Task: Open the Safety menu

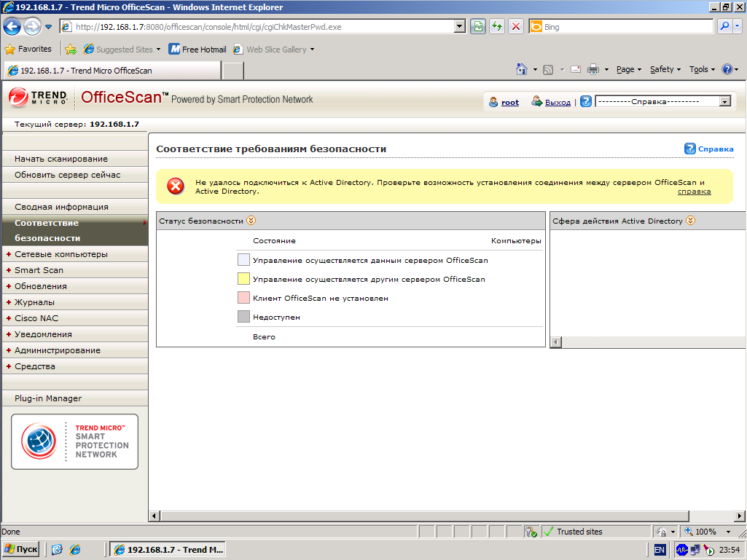Action: [x=665, y=69]
